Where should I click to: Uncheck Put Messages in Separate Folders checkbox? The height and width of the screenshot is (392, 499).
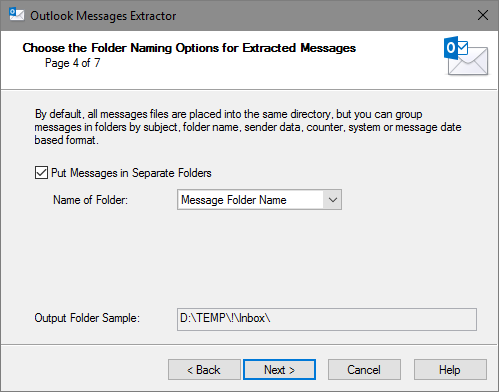pos(41,173)
